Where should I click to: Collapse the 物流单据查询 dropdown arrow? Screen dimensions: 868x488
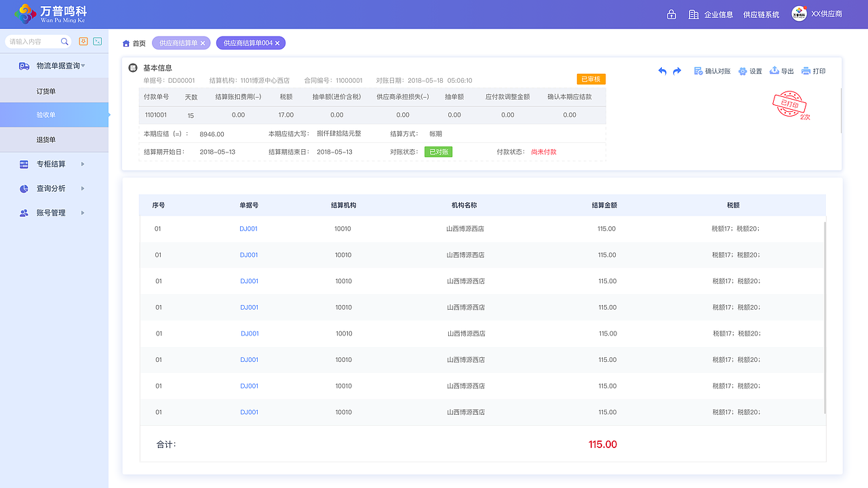pos(83,66)
